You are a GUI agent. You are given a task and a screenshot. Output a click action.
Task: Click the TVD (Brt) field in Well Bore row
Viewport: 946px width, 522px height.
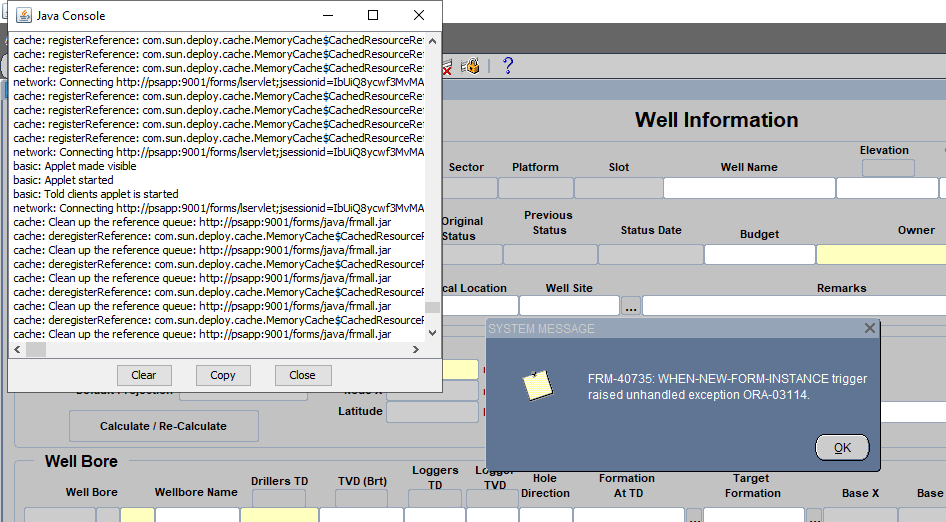(361, 515)
